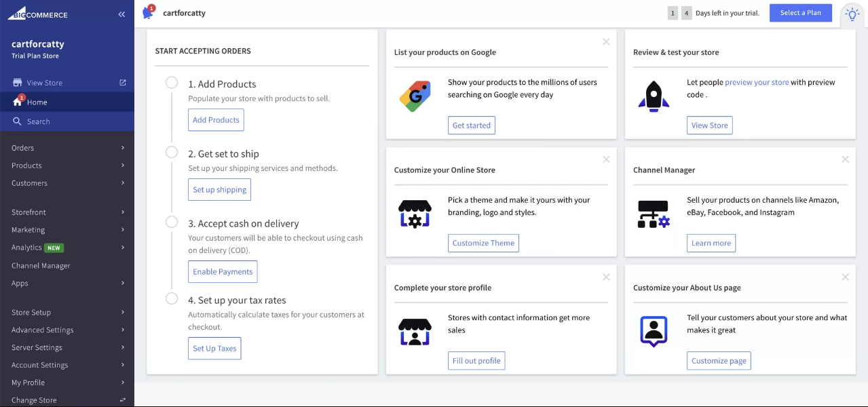
Task: Click Customize your Online Store shop icon
Action: [415, 214]
